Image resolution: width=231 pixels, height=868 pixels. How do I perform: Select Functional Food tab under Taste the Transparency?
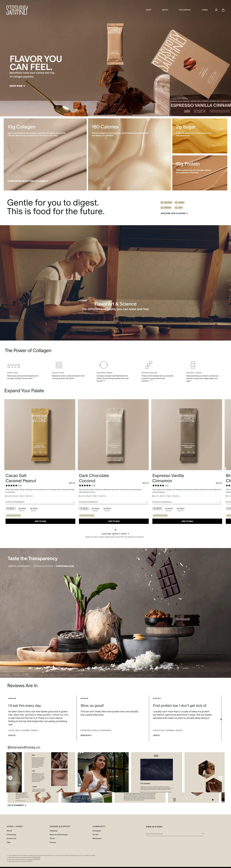[x=65, y=566]
